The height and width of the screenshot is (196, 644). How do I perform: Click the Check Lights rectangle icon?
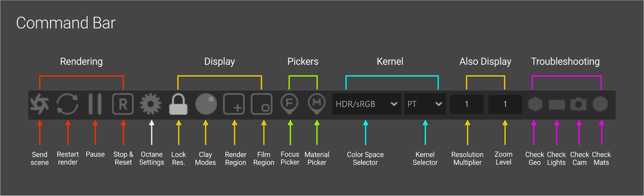click(x=557, y=104)
